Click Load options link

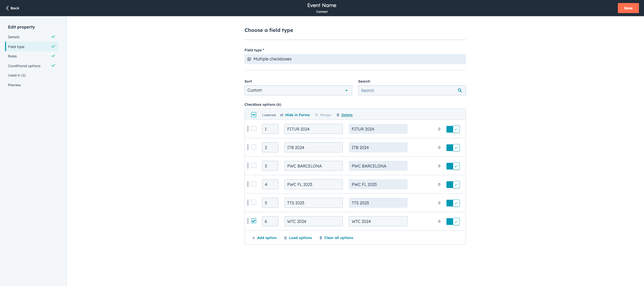tap(298, 238)
